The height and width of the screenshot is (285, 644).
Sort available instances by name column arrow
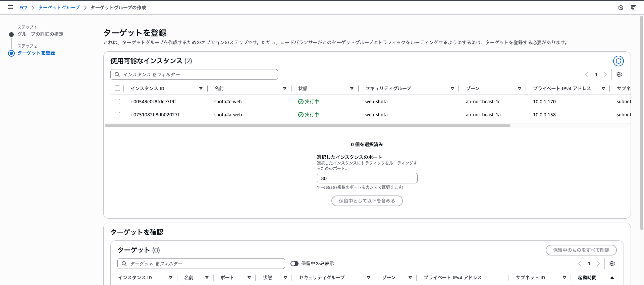point(285,89)
